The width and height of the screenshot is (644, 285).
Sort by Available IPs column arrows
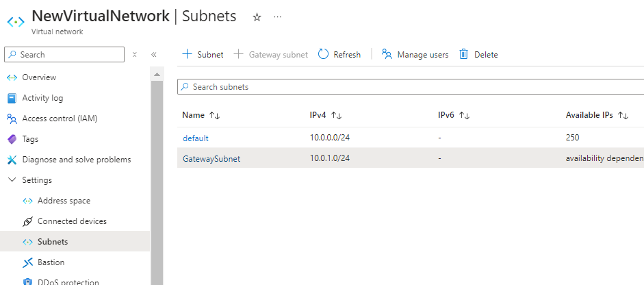(x=623, y=116)
